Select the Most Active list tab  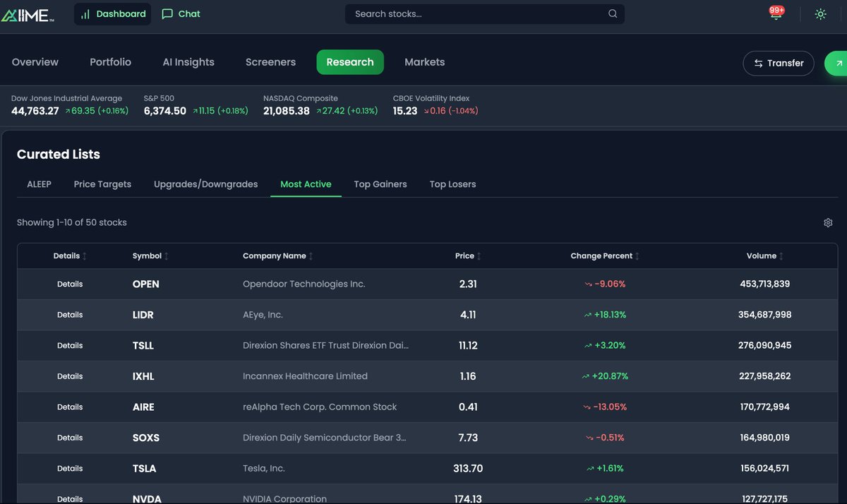(x=306, y=184)
